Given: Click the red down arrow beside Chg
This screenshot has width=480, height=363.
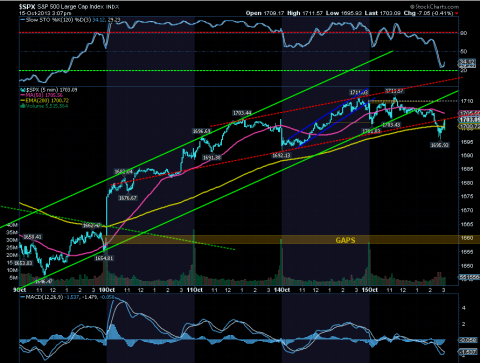Looking at the screenshot, I should tap(457, 14).
